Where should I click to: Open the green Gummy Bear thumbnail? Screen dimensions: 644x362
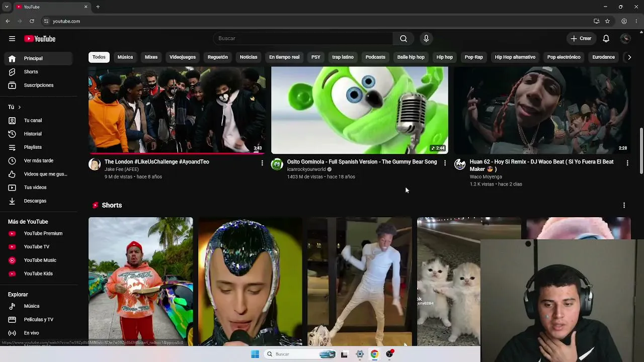(360, 110)
